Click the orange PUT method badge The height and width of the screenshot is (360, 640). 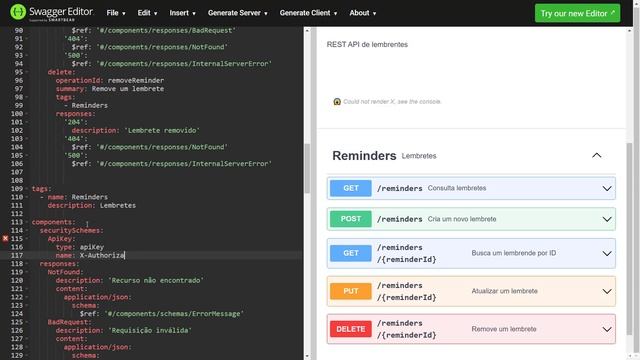(351, 291)
